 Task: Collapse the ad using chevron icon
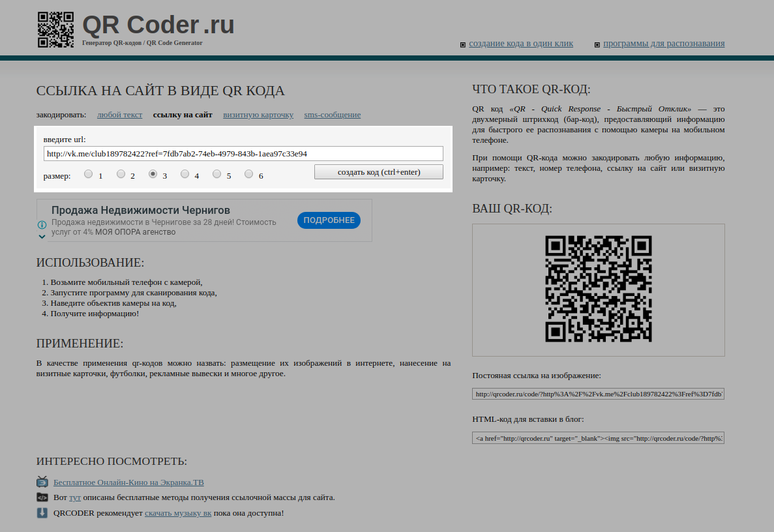pos(42,237)
